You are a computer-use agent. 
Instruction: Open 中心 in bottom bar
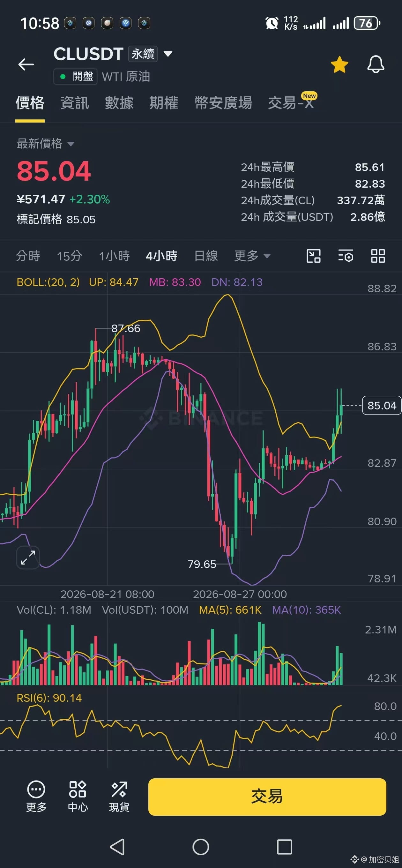point(78,797)
